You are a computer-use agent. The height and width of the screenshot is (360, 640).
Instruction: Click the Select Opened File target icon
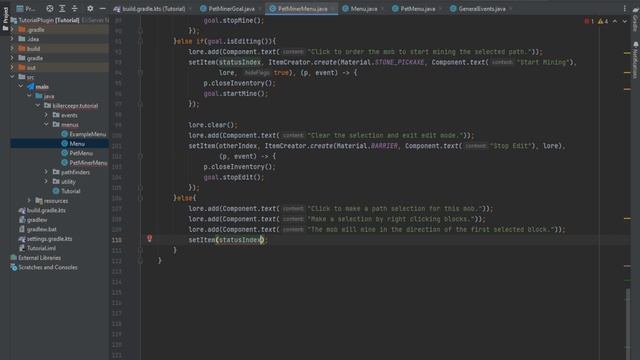click(49, 9)
